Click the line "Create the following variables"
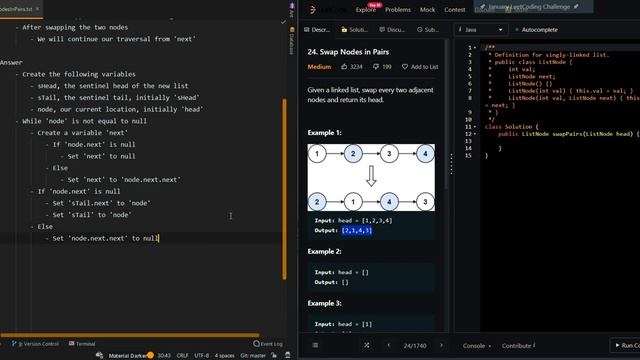 coord(79,74)
